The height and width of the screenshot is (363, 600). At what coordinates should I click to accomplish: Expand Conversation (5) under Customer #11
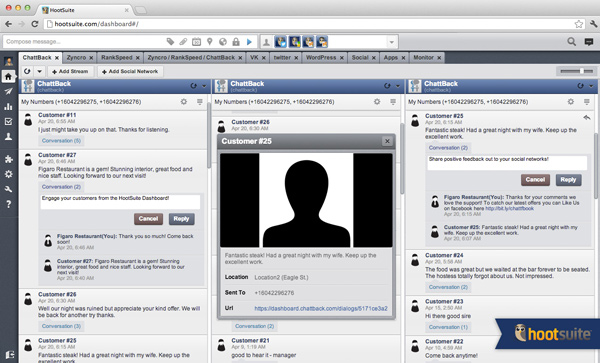click(61, 141)
